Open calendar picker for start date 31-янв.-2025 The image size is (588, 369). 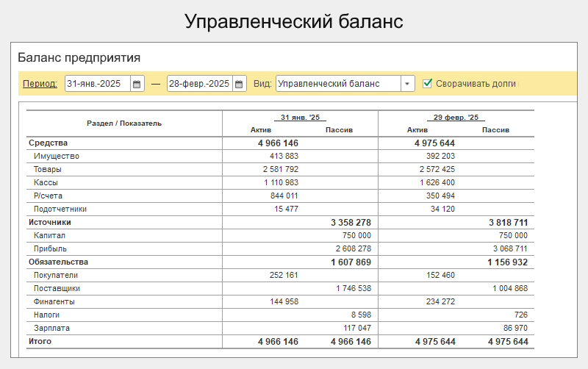(x=137, y=84)
